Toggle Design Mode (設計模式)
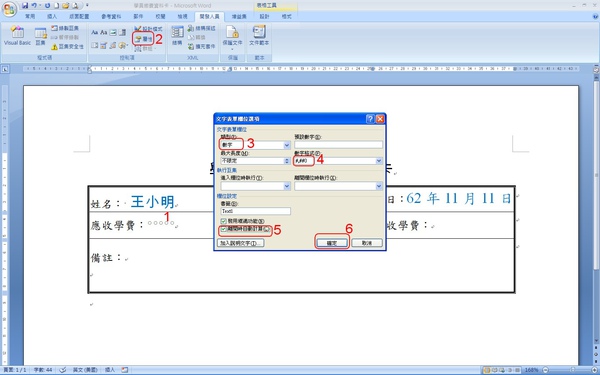The width and height of the screenshot is (600, 375). coord(148,29)
